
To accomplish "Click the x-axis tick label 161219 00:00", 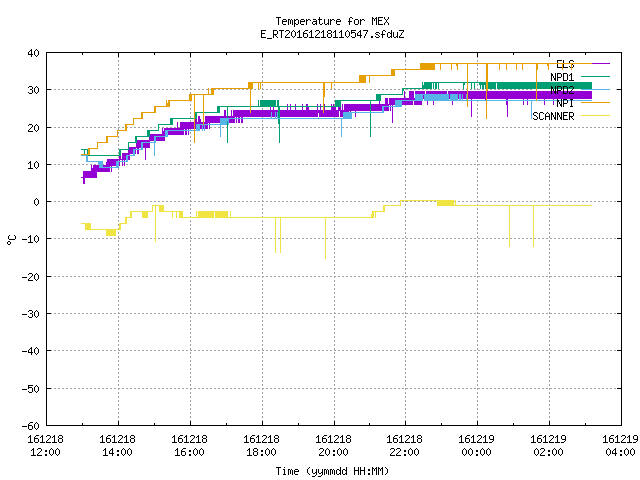I will click(476, 446).
